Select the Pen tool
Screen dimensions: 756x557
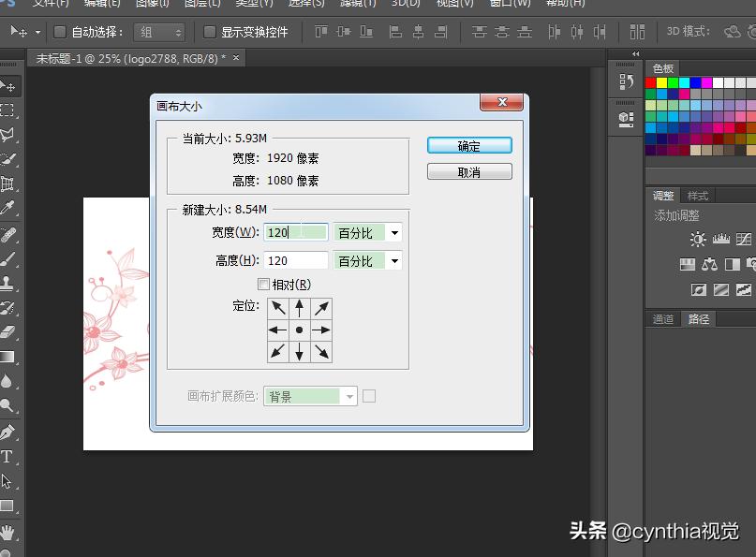[10, 431]
